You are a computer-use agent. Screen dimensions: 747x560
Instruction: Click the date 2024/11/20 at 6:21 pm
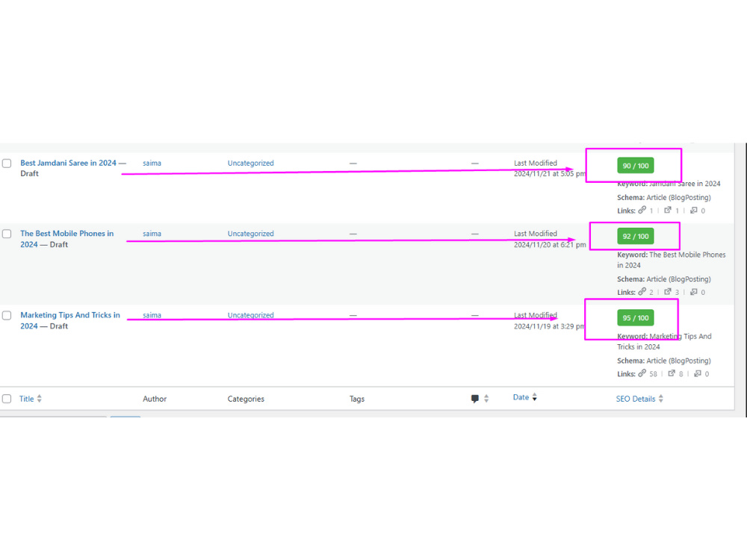(550, 244)
